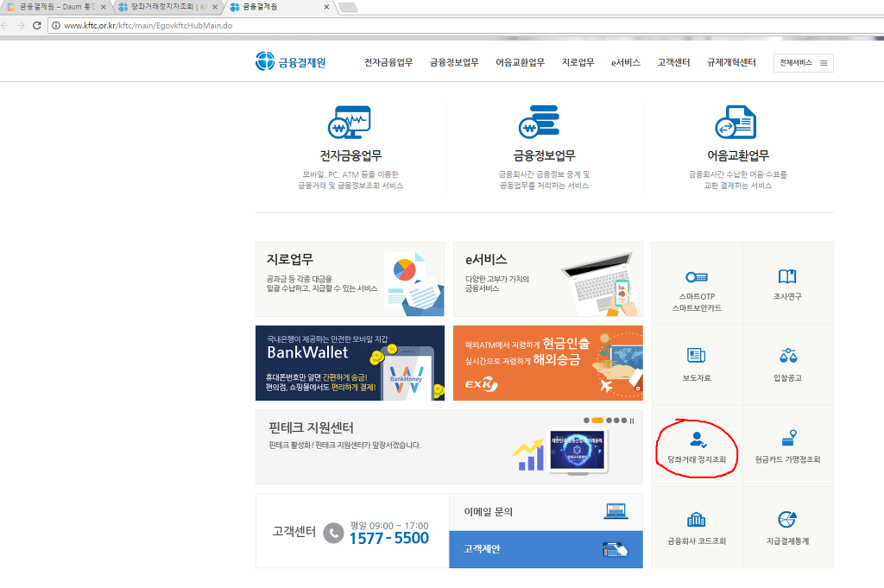Open 현금카드 가맹점조회 icon
Viewport: 884px width, 588px height.
click(786, 438)
